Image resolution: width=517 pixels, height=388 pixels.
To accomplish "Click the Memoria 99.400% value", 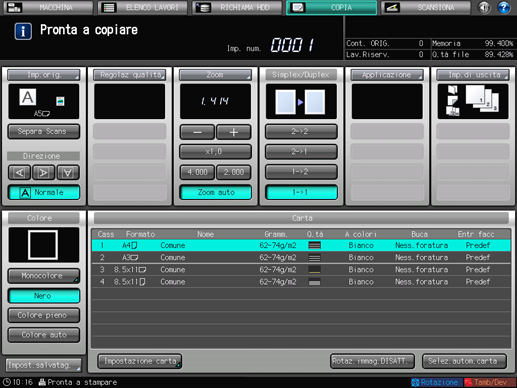I will click(499, 43).
